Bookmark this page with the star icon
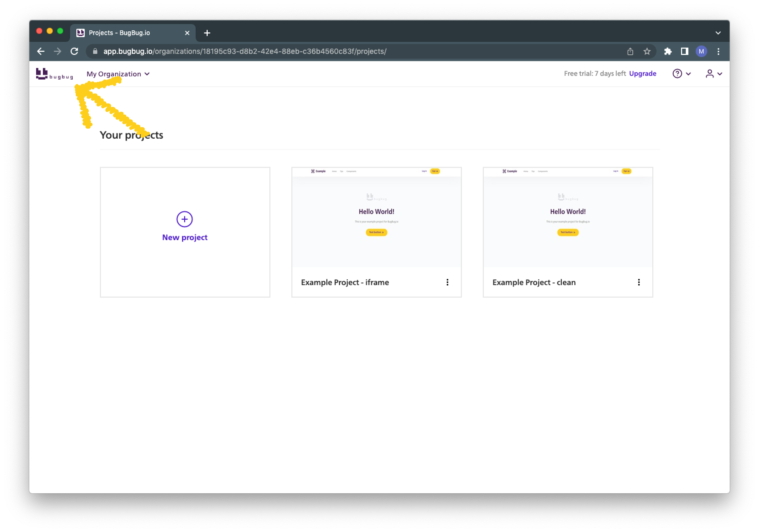This screenshot has height=532, width=759. 647,51
